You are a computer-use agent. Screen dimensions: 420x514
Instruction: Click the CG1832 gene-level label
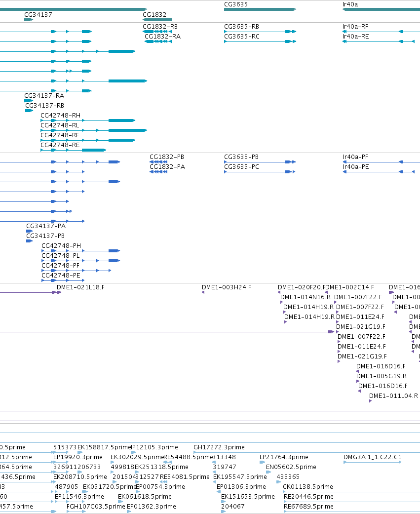(x=154, y=15)
